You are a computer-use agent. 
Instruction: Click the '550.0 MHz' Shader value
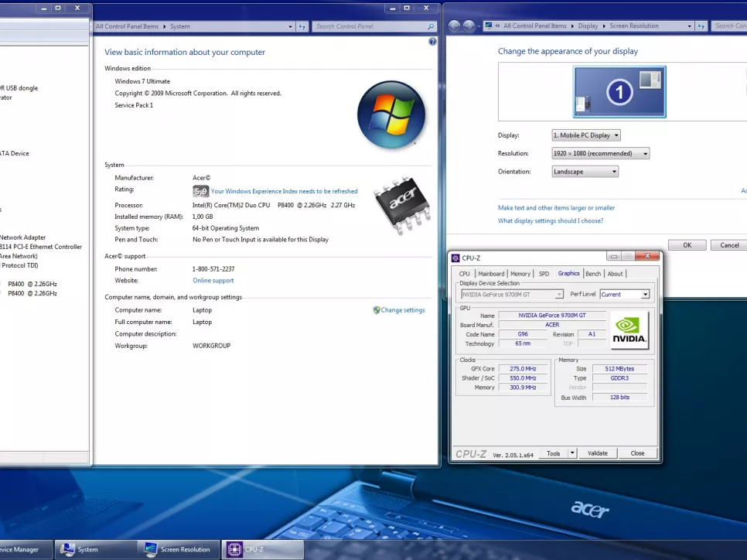tap(523, 378)
